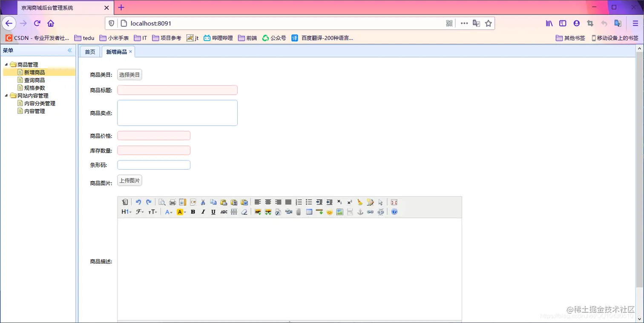Insert a numbered list
The height and width of the screenshot is (323, 644).
click(299, 202)
